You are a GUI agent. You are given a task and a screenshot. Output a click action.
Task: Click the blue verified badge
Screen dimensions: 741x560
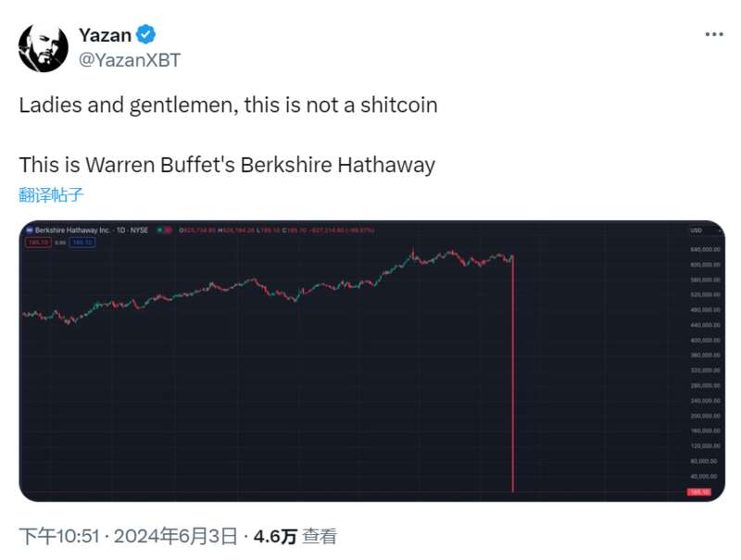[x=146, y=34]
